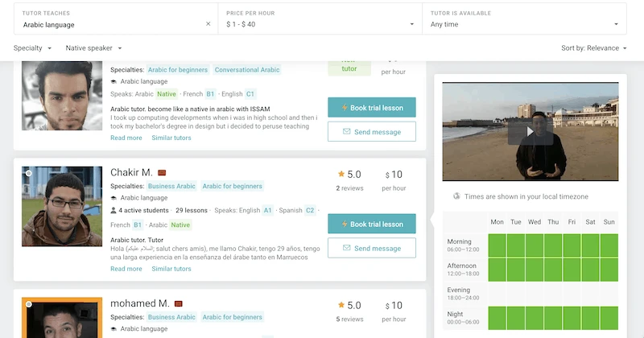Click the online status dot on mohamed's photo
The image size is (644, 338).
29,304
